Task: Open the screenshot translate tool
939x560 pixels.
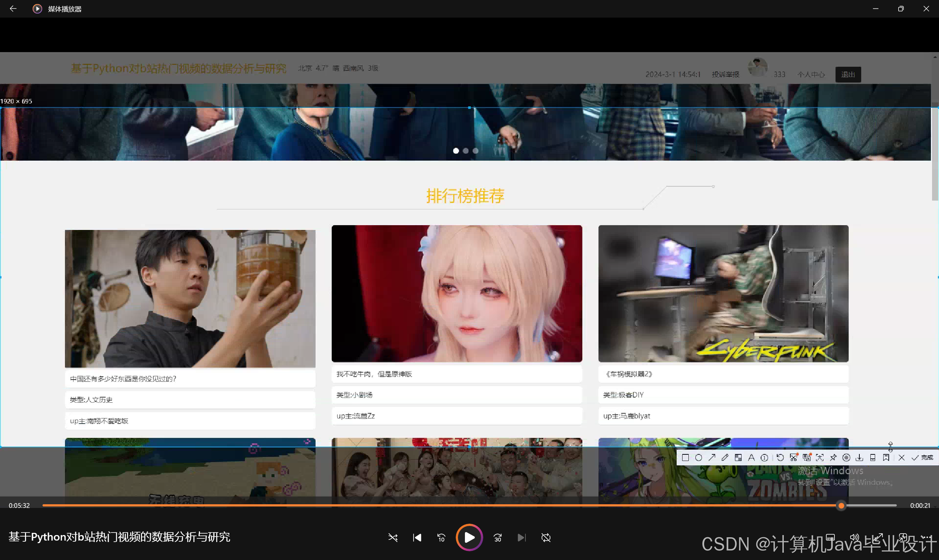Action: (x=807, y=458)
